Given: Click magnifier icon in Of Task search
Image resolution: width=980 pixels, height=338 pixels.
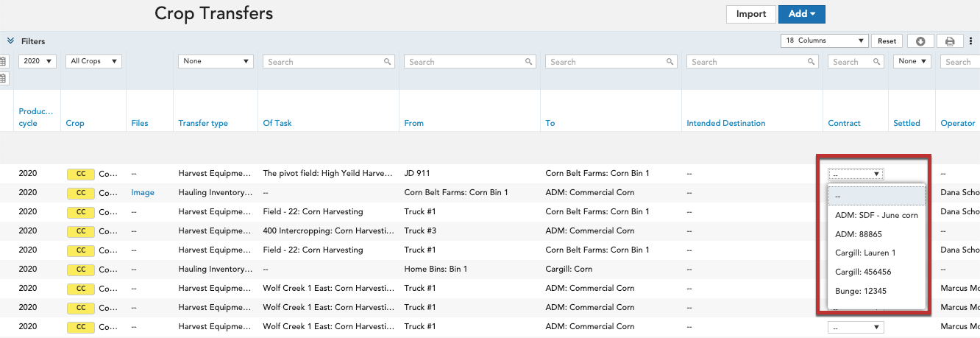Looking at the screenshot, I should (x=387, y=62).
